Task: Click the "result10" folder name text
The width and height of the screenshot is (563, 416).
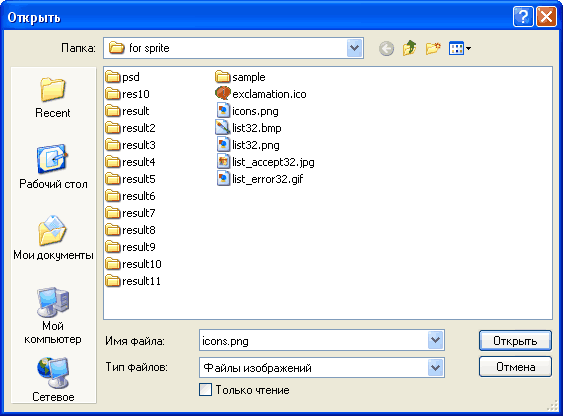Action: [x=142, y=264]
